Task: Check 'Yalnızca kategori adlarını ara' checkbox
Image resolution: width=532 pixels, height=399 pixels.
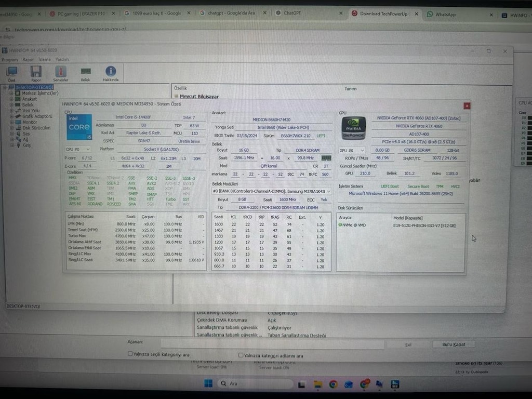Action: [241, 355]
